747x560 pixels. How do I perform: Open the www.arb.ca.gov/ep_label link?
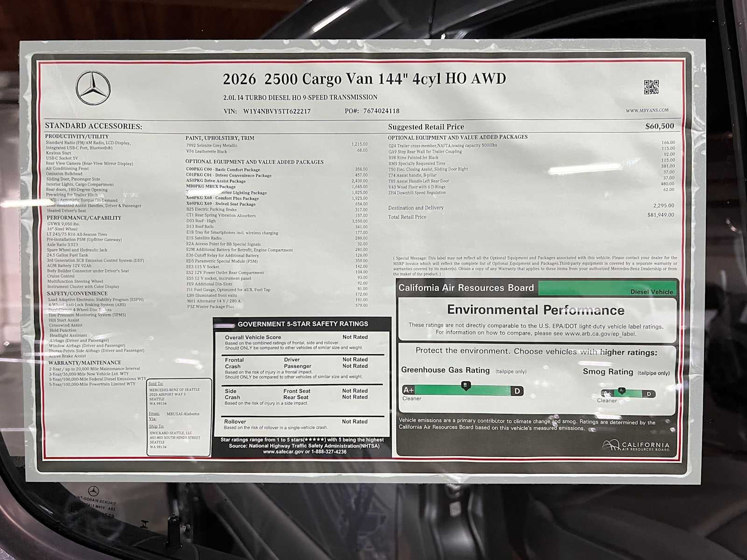600,333
